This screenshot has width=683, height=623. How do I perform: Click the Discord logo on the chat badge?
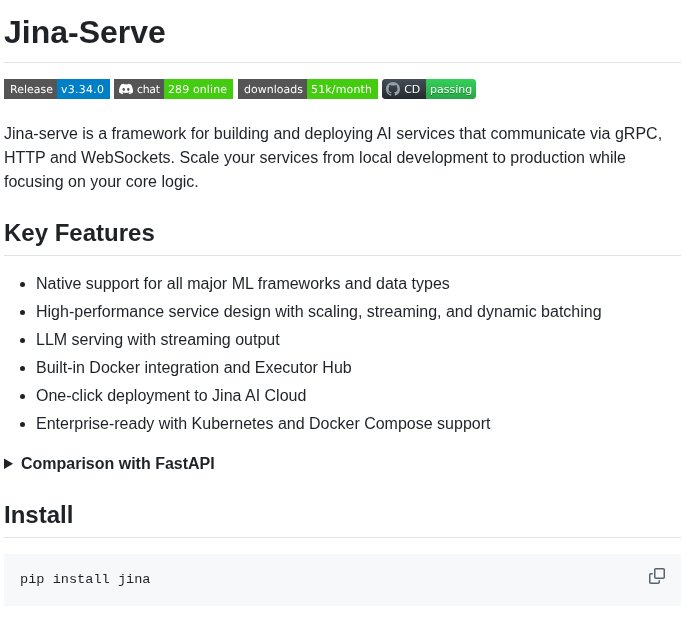126,89
